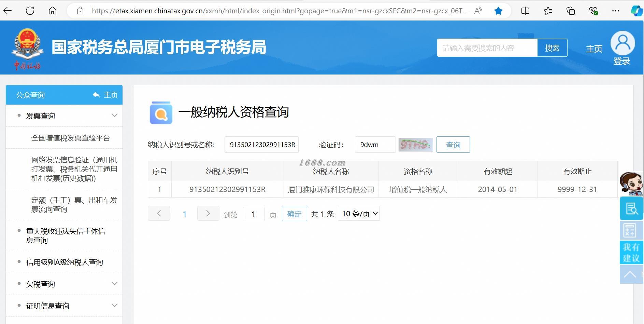
Task: Focus the site search input field
Action: click(x=487, y=48)
